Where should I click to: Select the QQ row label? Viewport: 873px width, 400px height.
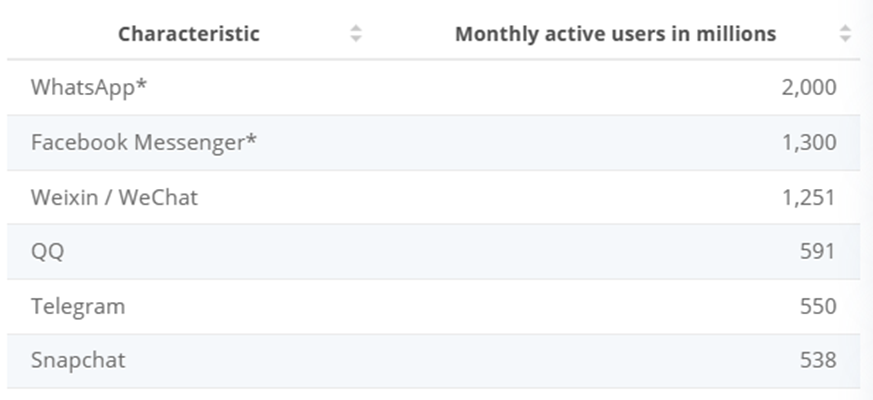click(x=47, y=252)
